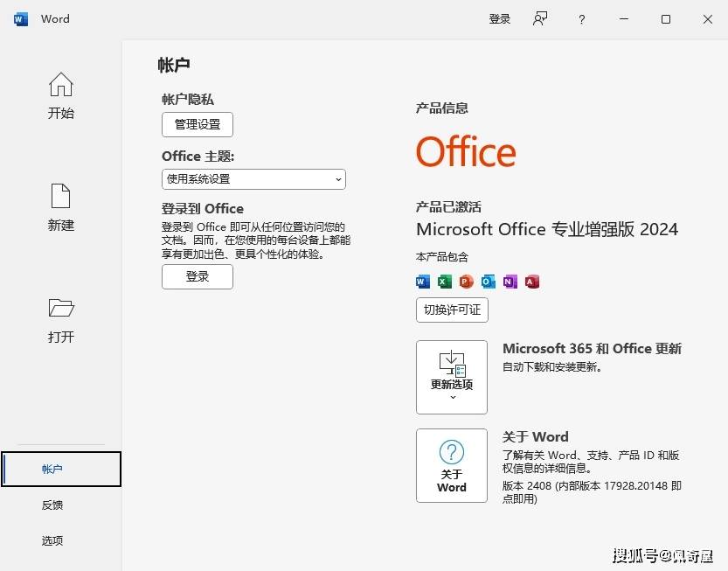Viewport: 728px width, 571px height.
Task: Click the 帐户隐私 section label
Action: coord(188,99)
